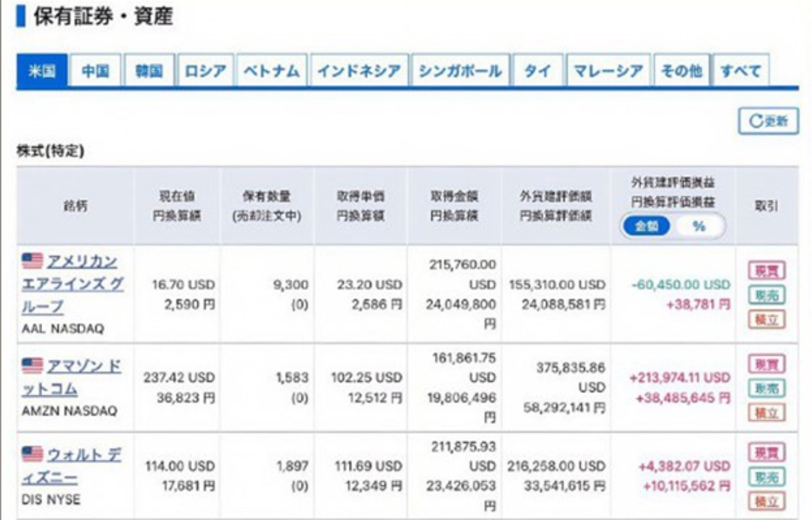Screen dimensions: 812x520
Task: Click 積立 button for DIS row
Action: click(767, 501)
